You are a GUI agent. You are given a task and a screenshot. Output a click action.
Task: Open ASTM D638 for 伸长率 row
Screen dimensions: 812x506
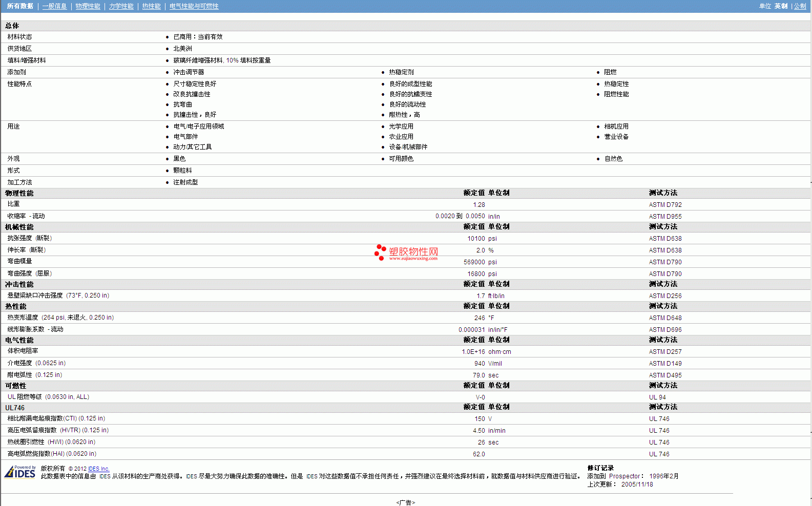[665, 250]
